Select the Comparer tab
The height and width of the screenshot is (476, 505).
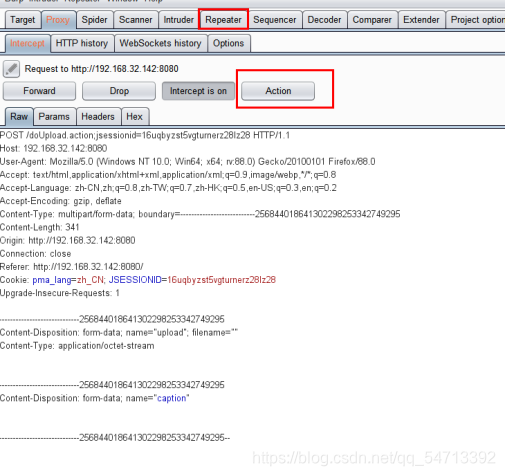tap(372, 20)
